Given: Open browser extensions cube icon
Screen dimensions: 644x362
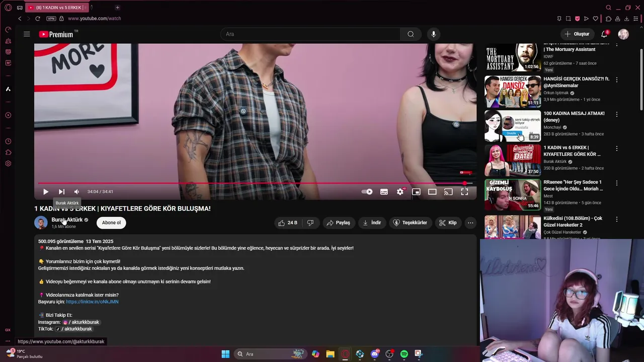Looking at the screenshot, I should 608,19.
